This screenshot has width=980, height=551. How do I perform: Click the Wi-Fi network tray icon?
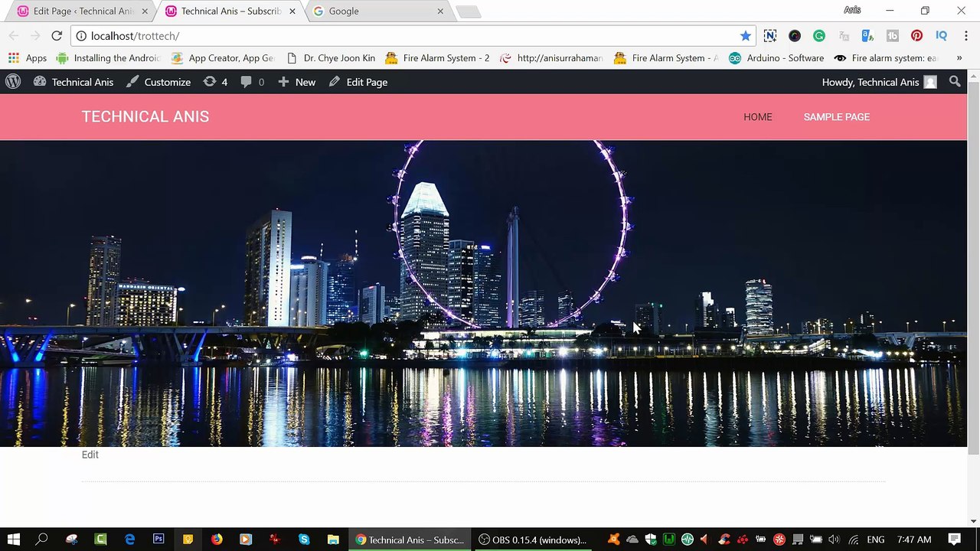(853, 540)
